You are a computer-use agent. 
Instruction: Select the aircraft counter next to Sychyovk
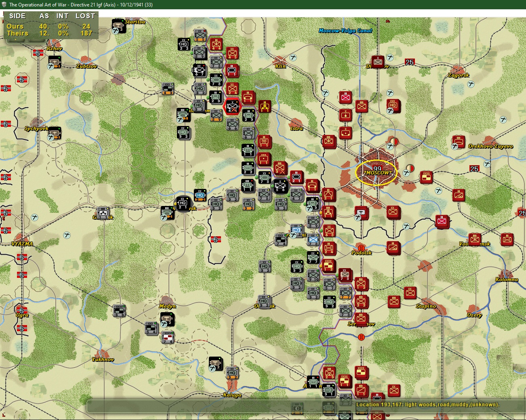(x=54, y=133)
